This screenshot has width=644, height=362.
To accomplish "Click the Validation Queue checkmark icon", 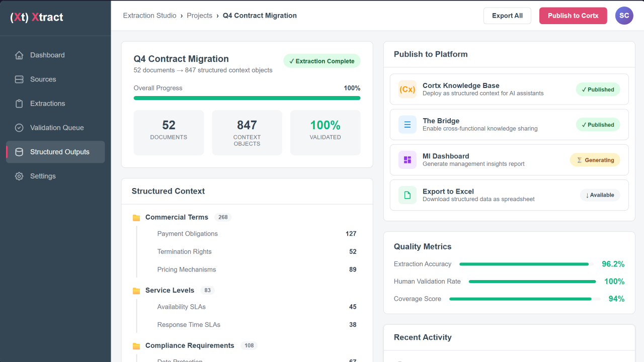I will click(x=19, y=128).
